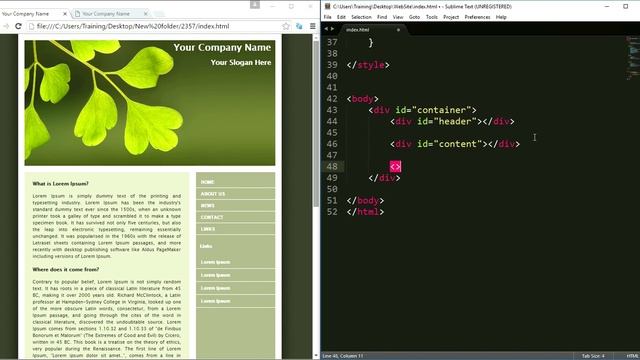Click the body opening tag on line 42
640x360 pixels.
(362, 99)
